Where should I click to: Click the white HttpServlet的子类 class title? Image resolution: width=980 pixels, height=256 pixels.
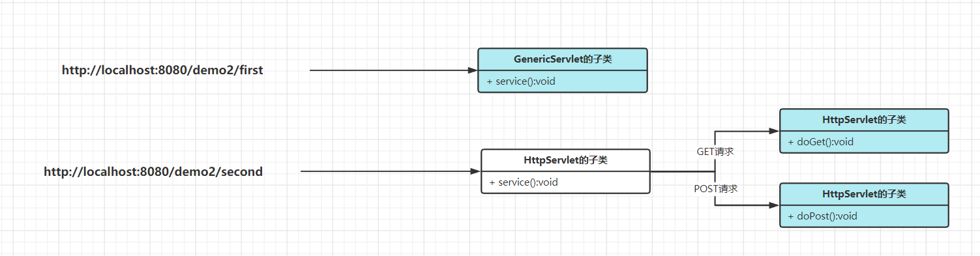pos(566,160)
